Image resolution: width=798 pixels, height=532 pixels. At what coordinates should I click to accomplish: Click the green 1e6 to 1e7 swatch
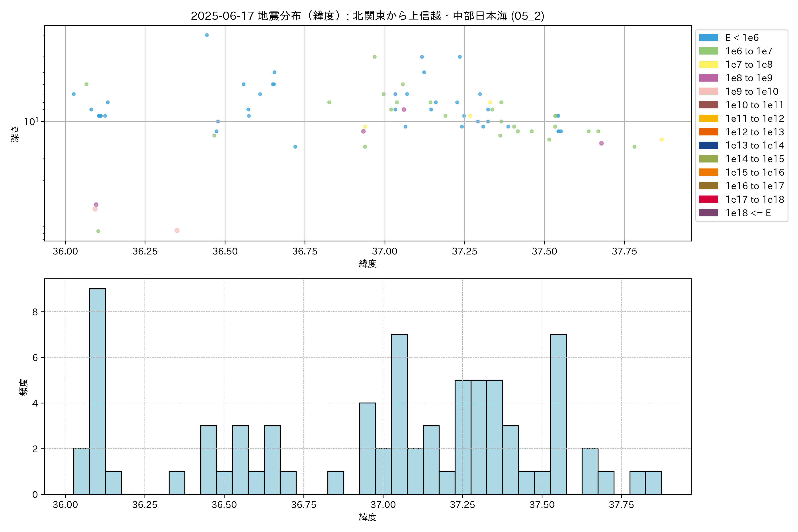(x=708, y=51)
